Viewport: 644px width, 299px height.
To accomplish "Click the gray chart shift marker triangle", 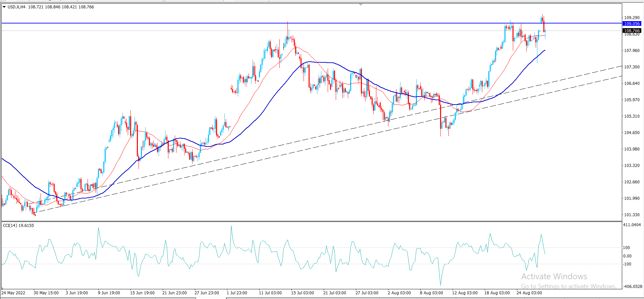I will 361,5.
